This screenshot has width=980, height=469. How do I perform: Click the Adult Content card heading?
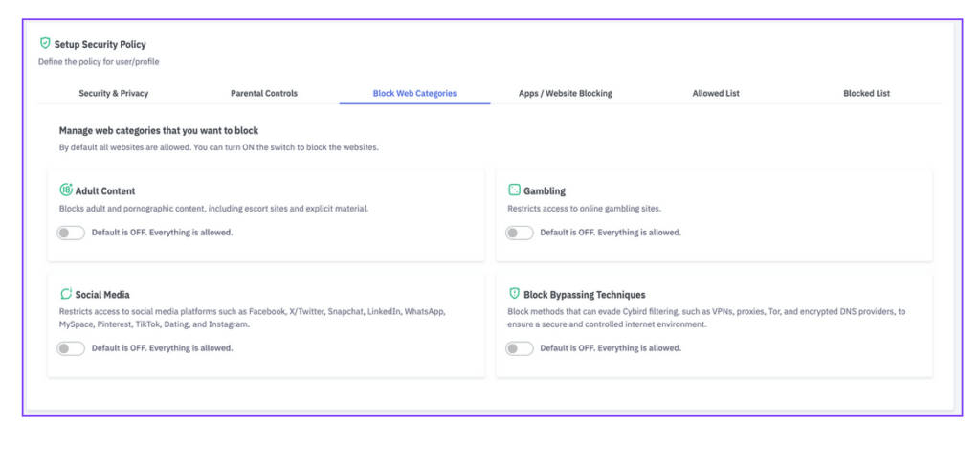coord(105,191)
